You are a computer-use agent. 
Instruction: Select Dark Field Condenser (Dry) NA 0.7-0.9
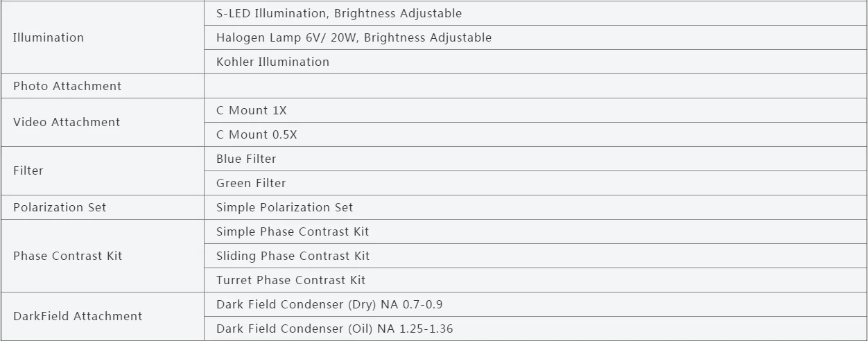tap(329, 304)
